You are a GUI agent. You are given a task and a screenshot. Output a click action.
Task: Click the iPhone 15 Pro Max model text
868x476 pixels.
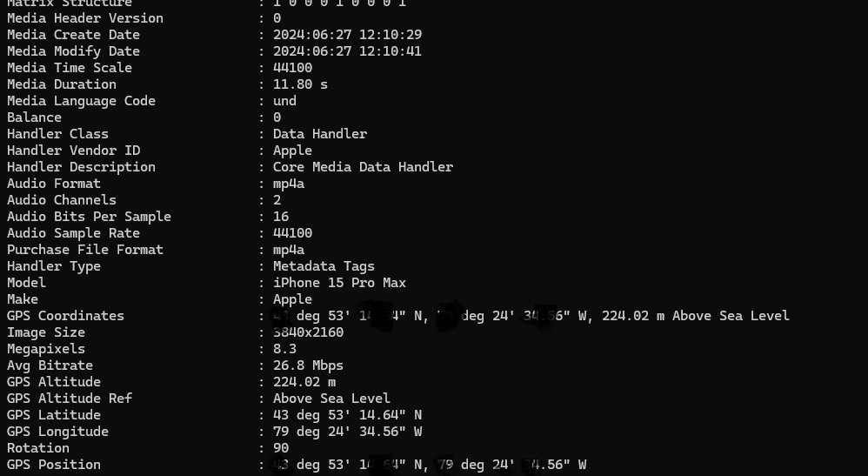[x=339, y=283]
